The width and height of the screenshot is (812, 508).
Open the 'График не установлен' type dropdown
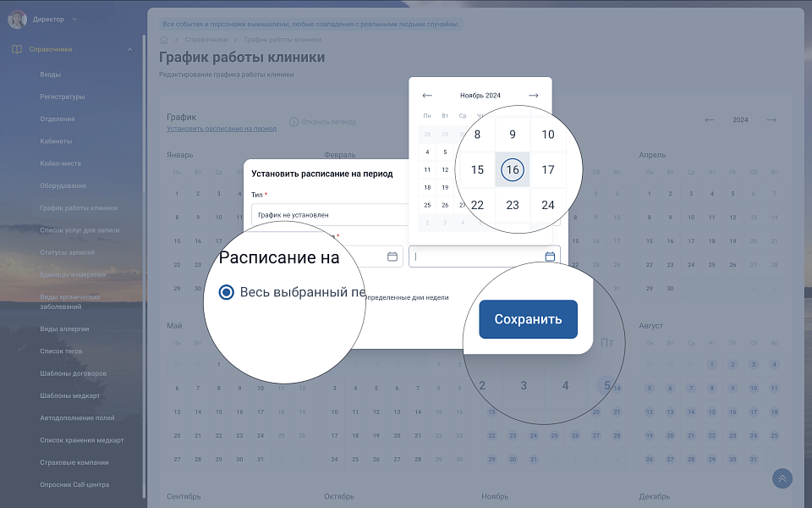(330, 215)
